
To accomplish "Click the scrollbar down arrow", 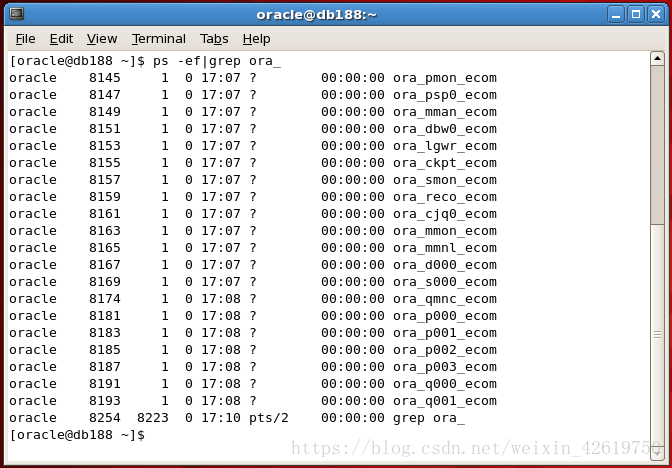I will [x=657, y=452].
